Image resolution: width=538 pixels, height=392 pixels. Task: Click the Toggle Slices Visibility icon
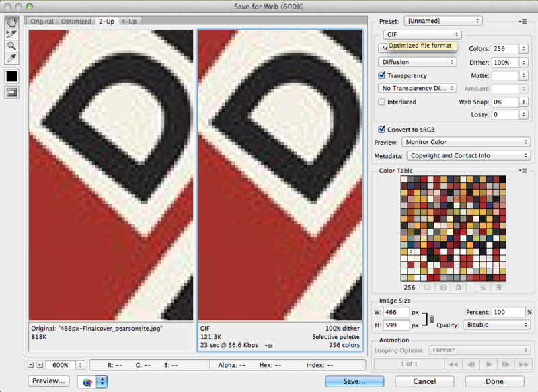tap(11, 92)
